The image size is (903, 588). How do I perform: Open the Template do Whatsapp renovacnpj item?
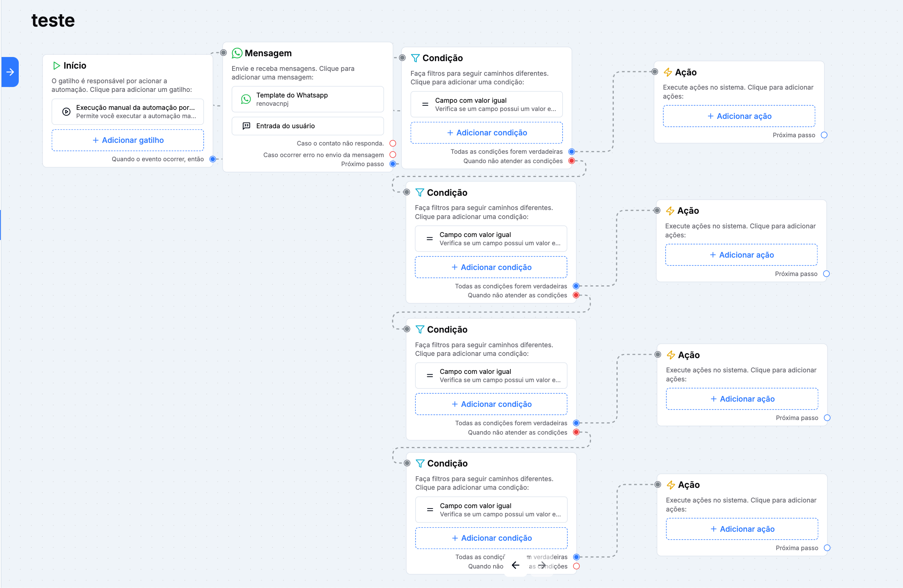click(307, 99)
